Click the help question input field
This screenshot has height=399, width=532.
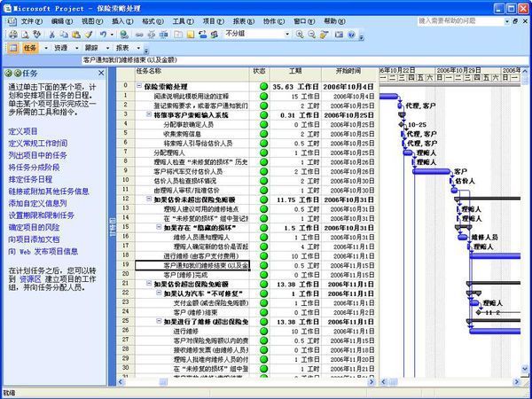click(x=460, y=21)
